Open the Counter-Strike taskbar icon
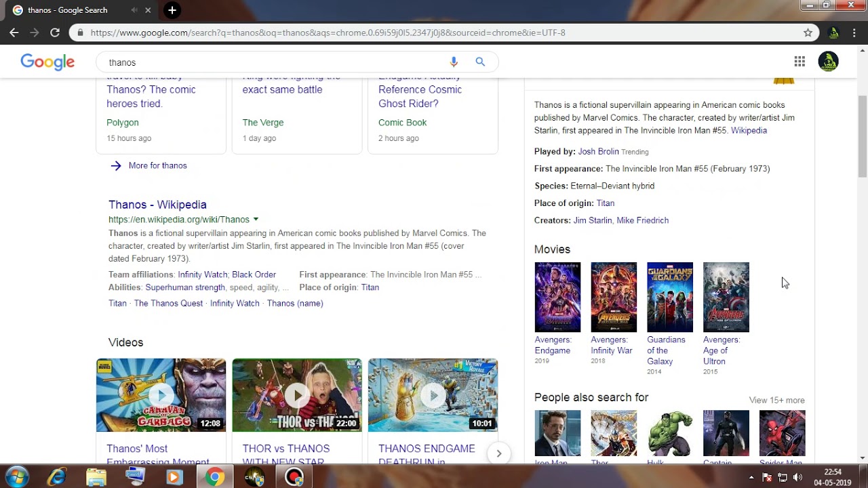868x488 pixels. tap(254, 477)
